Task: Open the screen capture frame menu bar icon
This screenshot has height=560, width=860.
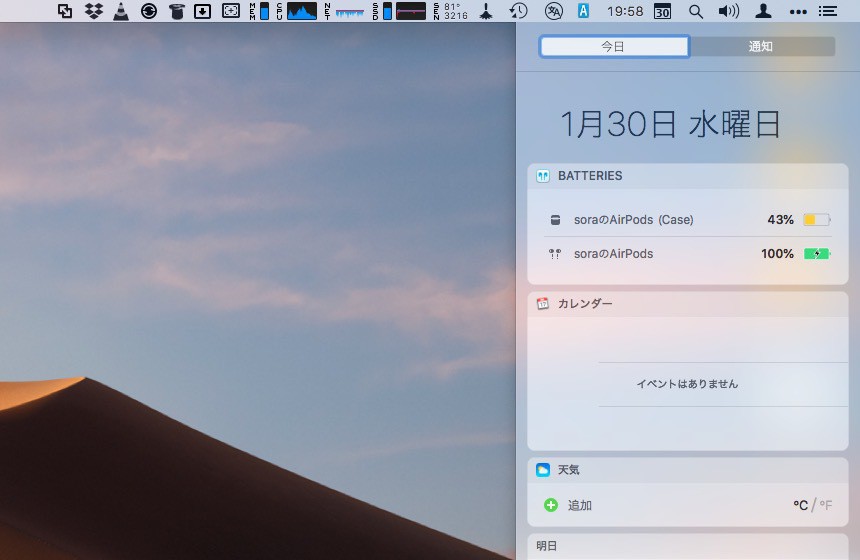Action: click(230, 11)
